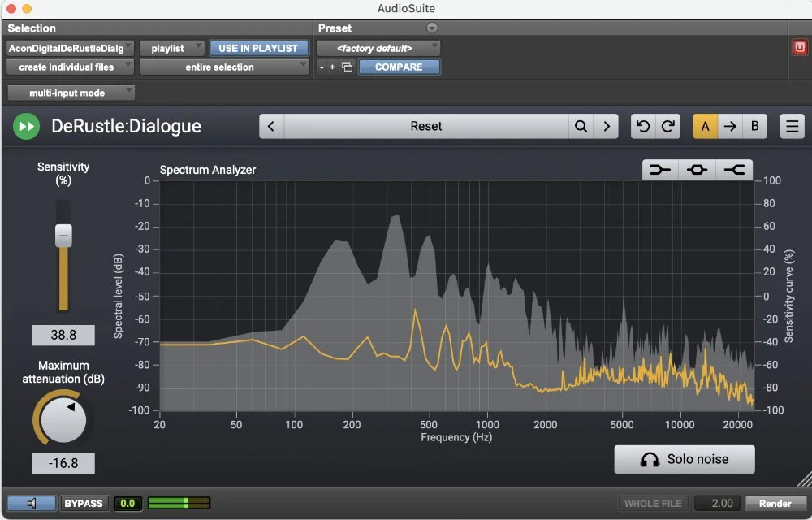The height and width of the screenshot is (520, 812).
Task: Go to next preset with right chevron
Action: pos(607,127)
